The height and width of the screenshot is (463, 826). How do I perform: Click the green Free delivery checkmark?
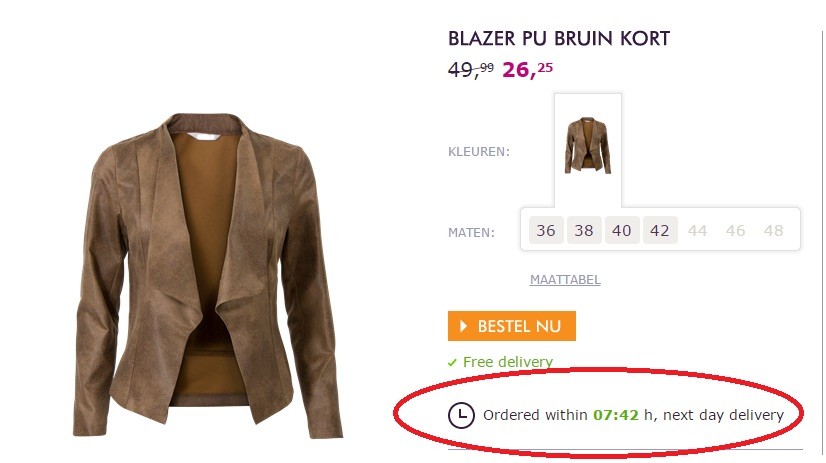(453, 363)
